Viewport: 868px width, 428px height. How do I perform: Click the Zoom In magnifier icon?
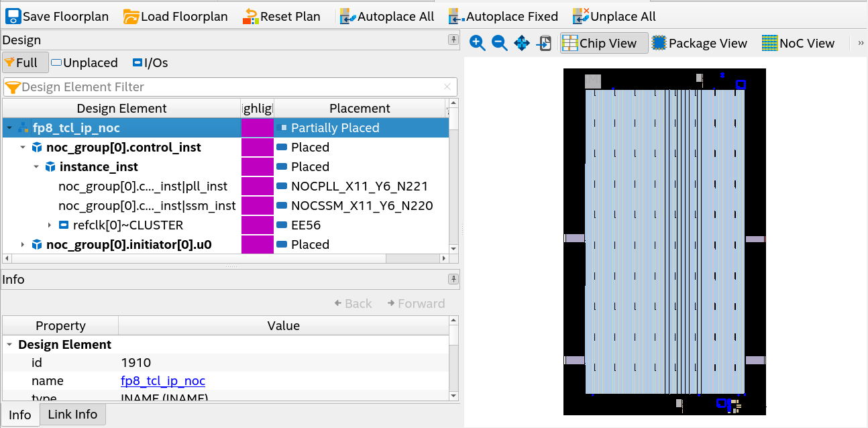[x=478, y=43]
